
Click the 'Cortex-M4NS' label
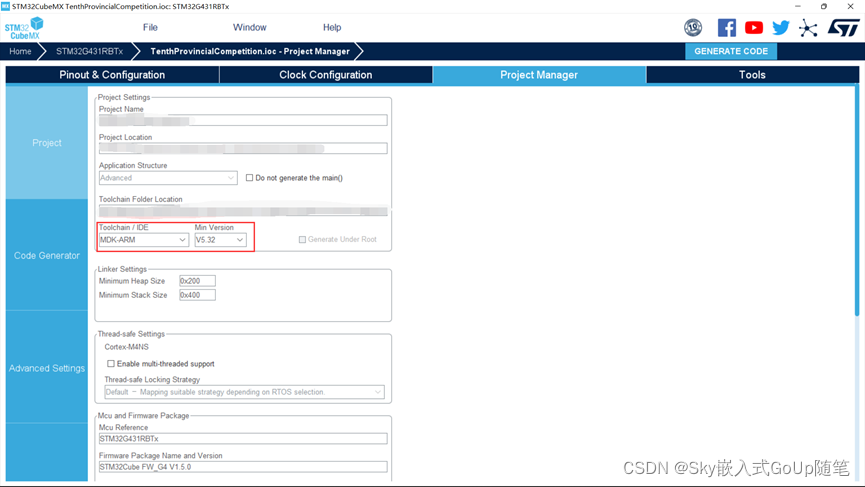point(126,347)
